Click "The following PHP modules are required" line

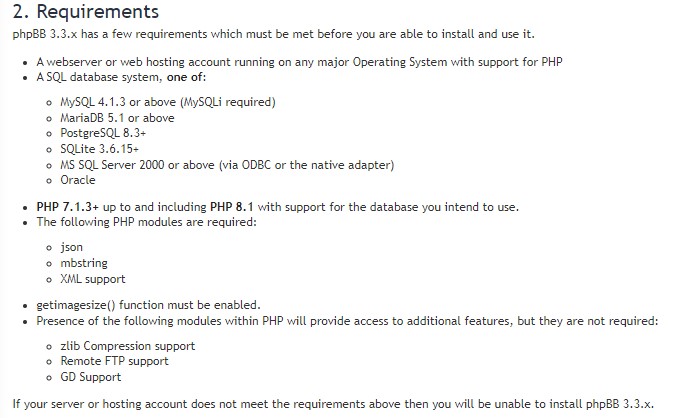pyautogui.click(x=146, y=222)
